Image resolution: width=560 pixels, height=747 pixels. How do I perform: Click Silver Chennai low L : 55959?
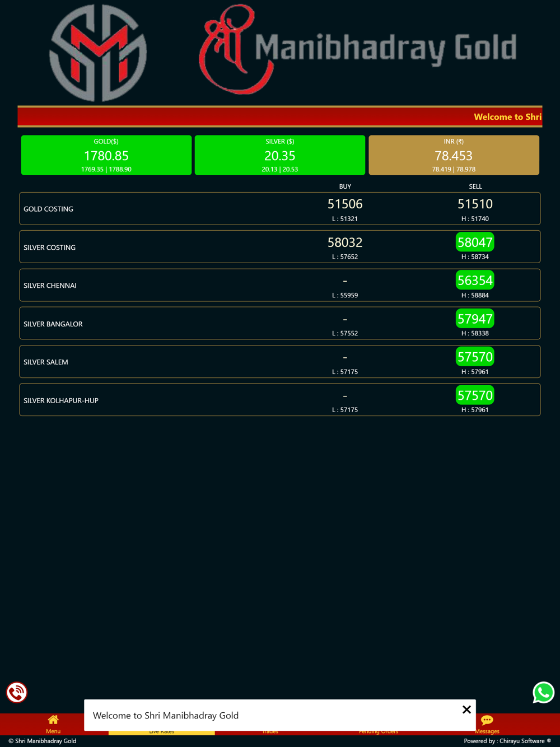345,296
